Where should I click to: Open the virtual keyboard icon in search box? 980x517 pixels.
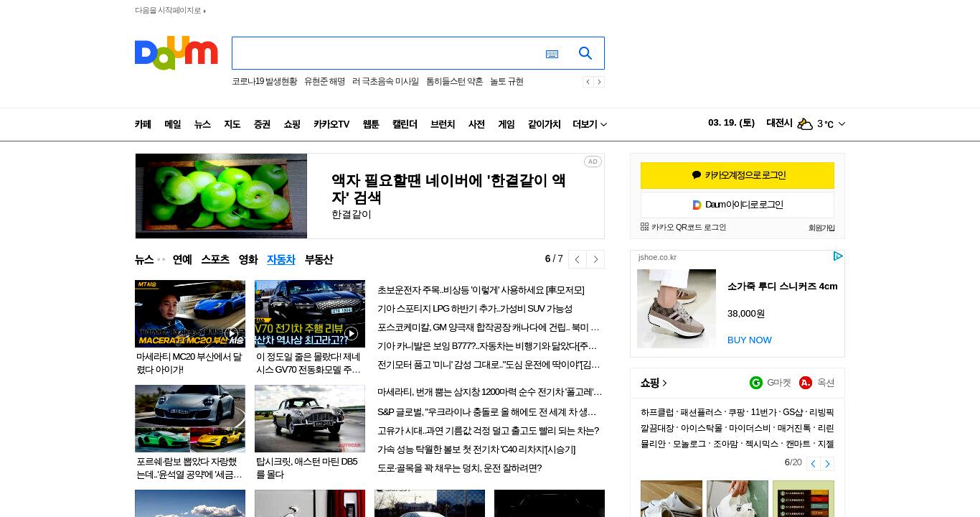click(x=552, y=54)
